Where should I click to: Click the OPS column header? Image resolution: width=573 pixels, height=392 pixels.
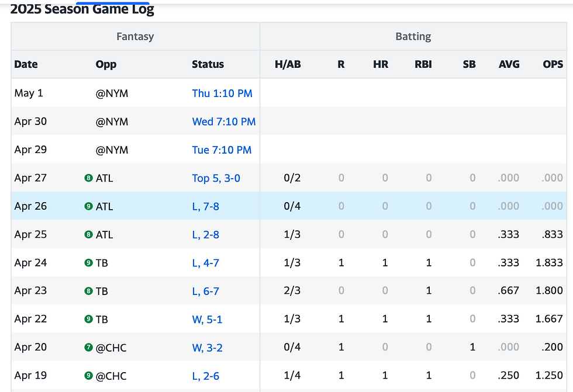[553, 64]
